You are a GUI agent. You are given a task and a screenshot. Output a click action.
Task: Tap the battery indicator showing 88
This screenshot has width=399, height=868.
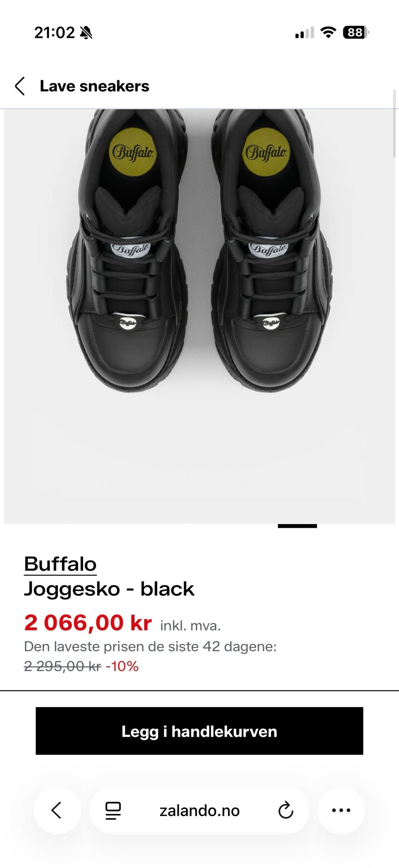click(356, 32)
